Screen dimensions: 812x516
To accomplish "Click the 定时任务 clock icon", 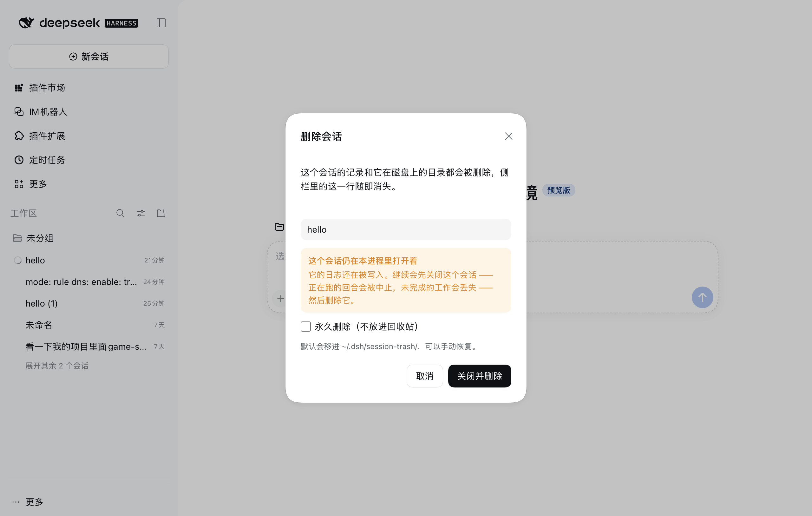I will [19, 160].
